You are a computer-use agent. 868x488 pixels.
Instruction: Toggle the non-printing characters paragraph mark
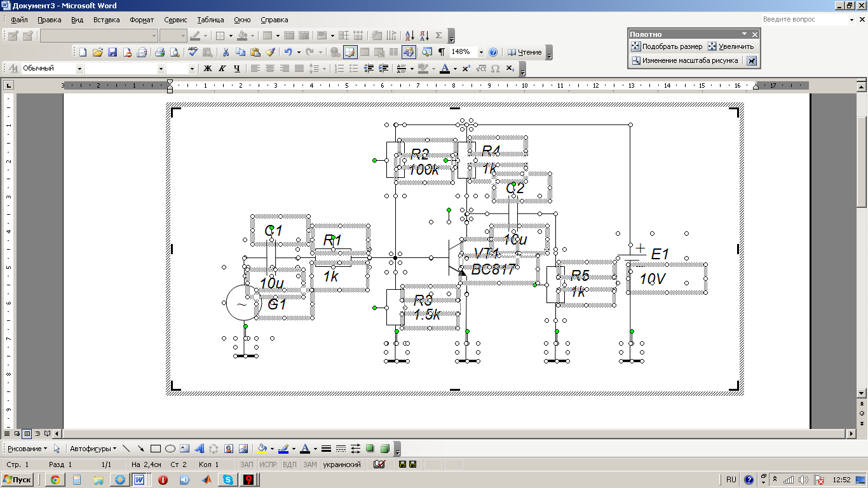[441, 52]
